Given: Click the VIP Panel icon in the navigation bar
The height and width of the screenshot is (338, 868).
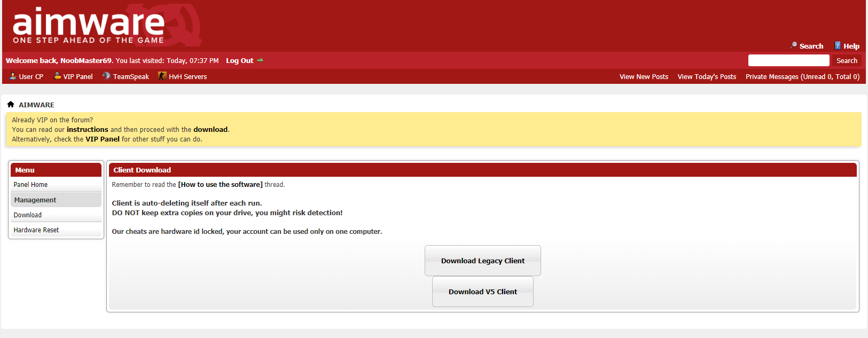Looking at the screenshot, I should coord(57,76).
